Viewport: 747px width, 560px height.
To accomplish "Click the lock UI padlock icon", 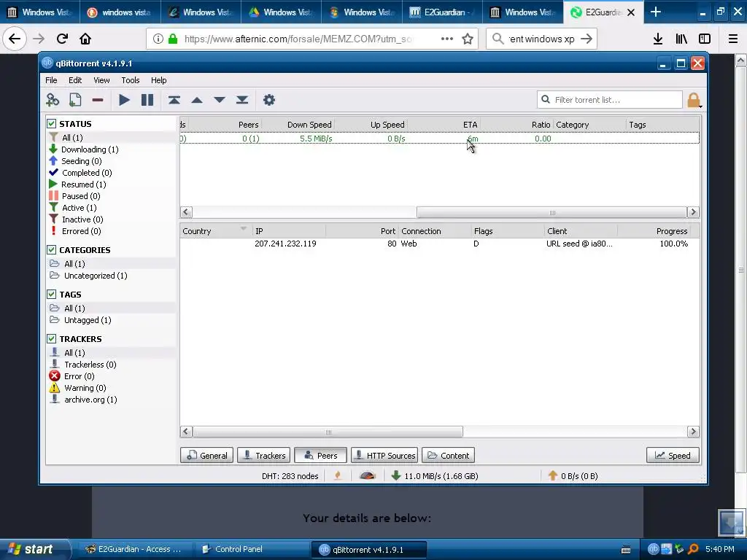I will pyautogui.click(x=694, y=100).
